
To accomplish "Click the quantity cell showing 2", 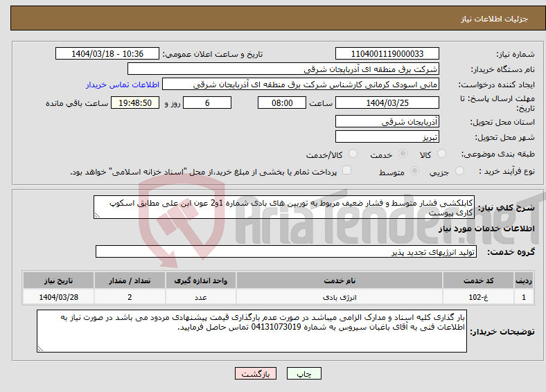I will click(130, 297).
